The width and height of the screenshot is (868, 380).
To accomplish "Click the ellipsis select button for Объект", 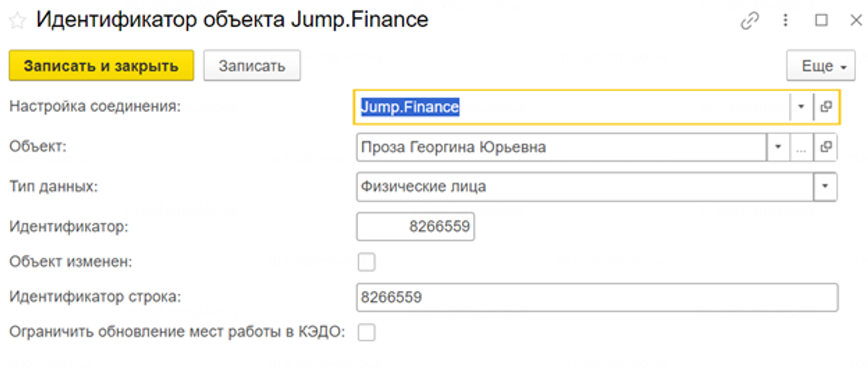I will (801, 147).
